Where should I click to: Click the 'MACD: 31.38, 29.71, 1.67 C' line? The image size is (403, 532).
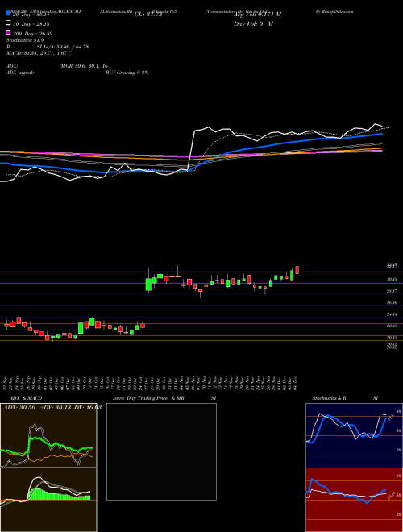tap(39, 53)
